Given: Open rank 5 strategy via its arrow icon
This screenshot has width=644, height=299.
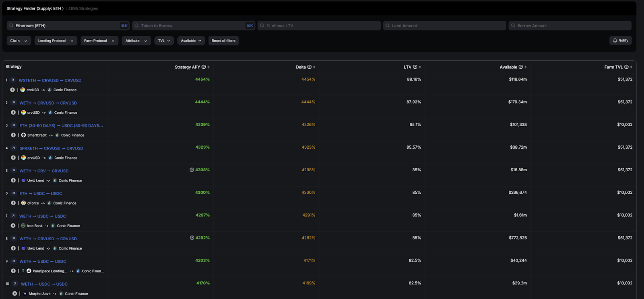Looking at the screenshot, I should 13,171.
